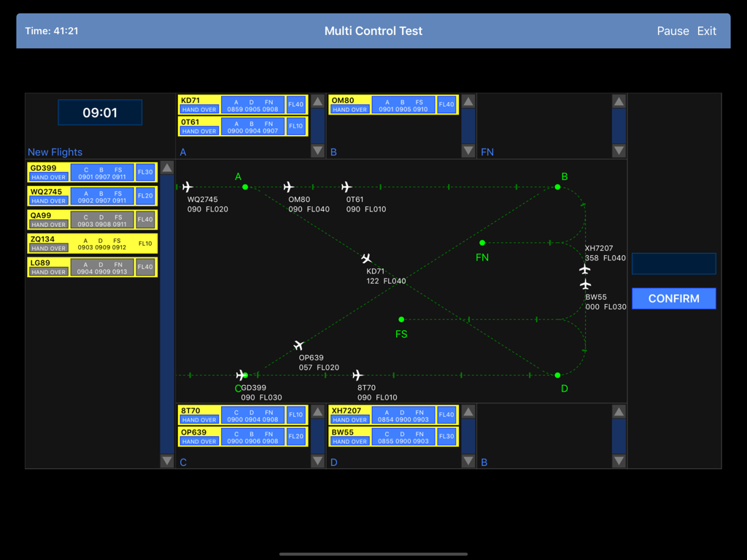Toggle HAND OVER on the GD399 flight strip
Image resolution: width=747 pixels, height=560 pixels.
click(48, 177)
